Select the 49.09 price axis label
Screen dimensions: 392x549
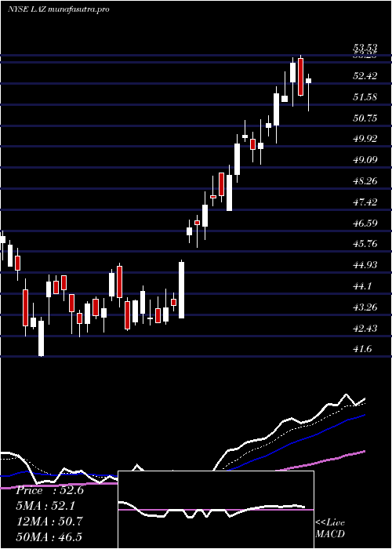(x=365, y=160)
